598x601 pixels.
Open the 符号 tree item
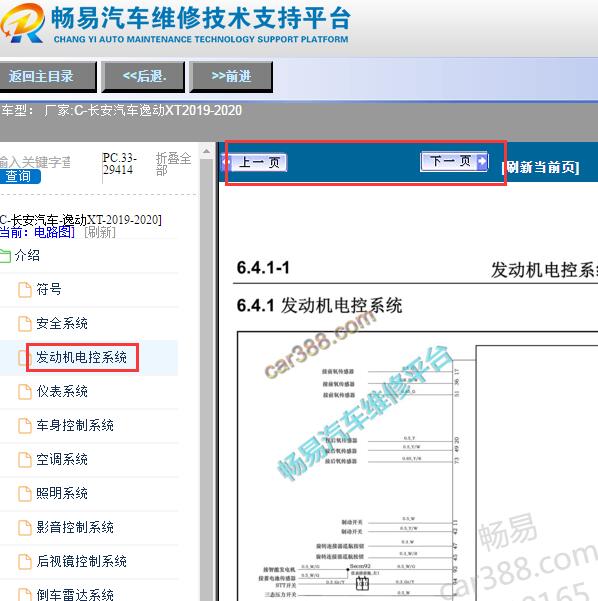tap(49, 289)
